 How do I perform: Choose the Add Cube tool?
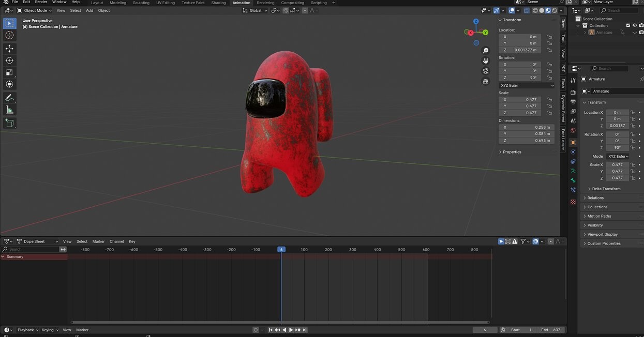click(9, 123)
